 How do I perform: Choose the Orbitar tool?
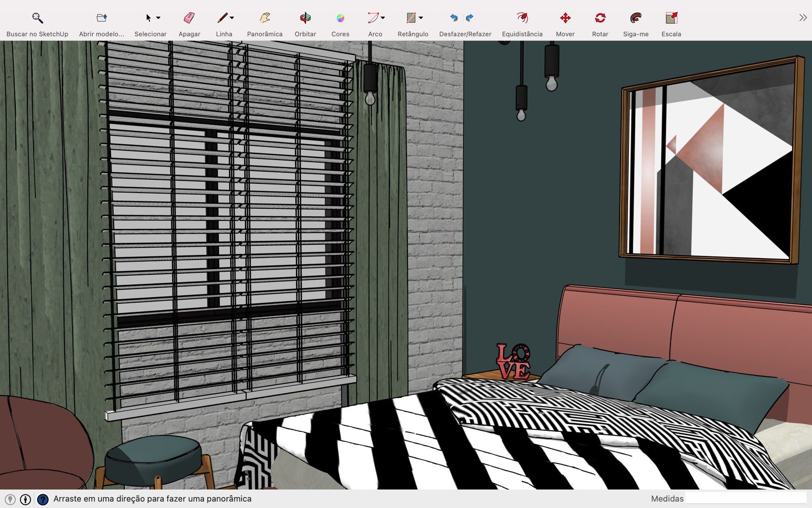305,18
